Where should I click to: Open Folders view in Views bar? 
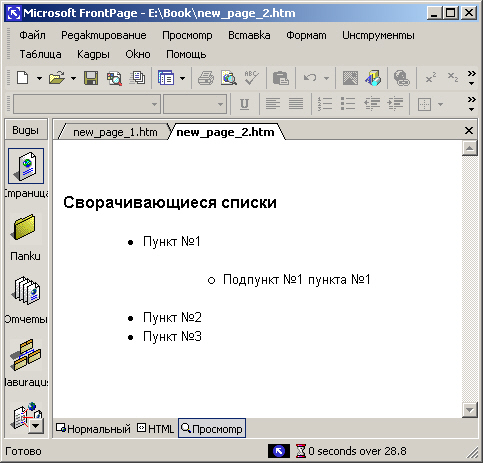pyautogui.click(x=25, y=237)
